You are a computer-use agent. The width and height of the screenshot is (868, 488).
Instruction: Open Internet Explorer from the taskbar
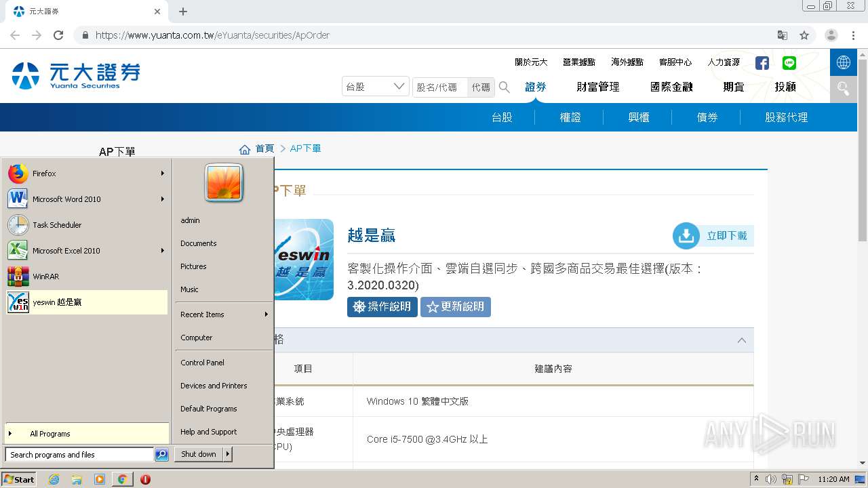point(54,479)
